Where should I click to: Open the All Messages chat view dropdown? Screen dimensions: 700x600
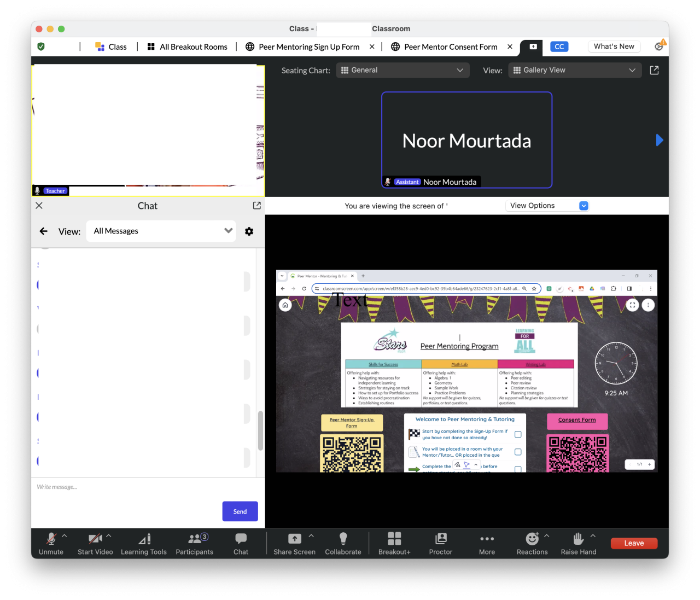(x=161, y=231)
